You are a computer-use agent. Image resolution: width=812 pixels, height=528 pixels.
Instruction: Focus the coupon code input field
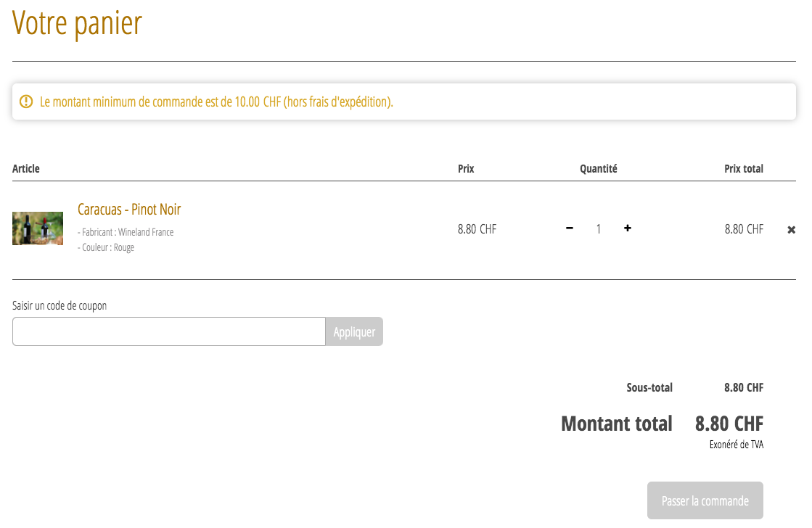(x=169, y=331)
